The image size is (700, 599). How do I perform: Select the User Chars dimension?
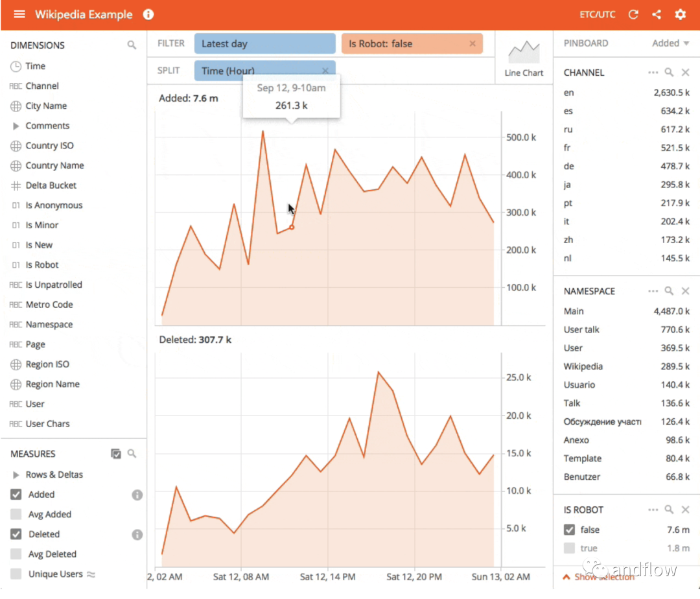pyautogui.click(x=47, y=424)
